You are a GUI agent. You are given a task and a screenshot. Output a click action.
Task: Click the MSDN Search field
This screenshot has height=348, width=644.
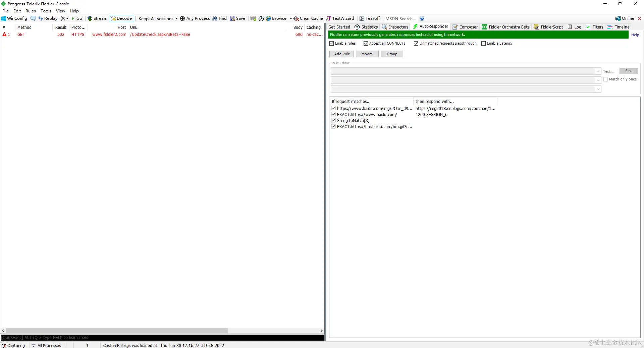[x=401, y=18]
